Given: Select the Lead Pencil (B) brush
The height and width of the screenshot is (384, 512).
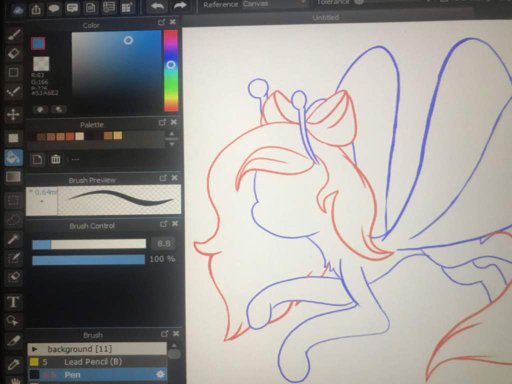Looking at the screenshot, I should [97, 362].
